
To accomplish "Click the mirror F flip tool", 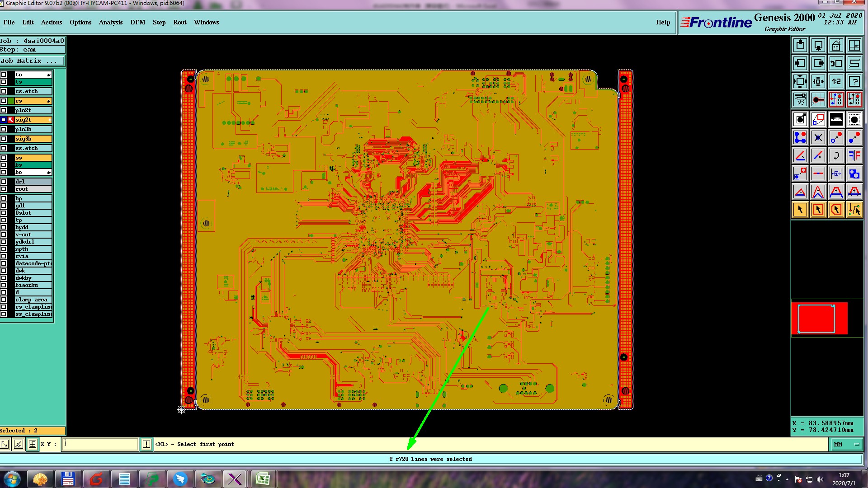I will (854, 156).
